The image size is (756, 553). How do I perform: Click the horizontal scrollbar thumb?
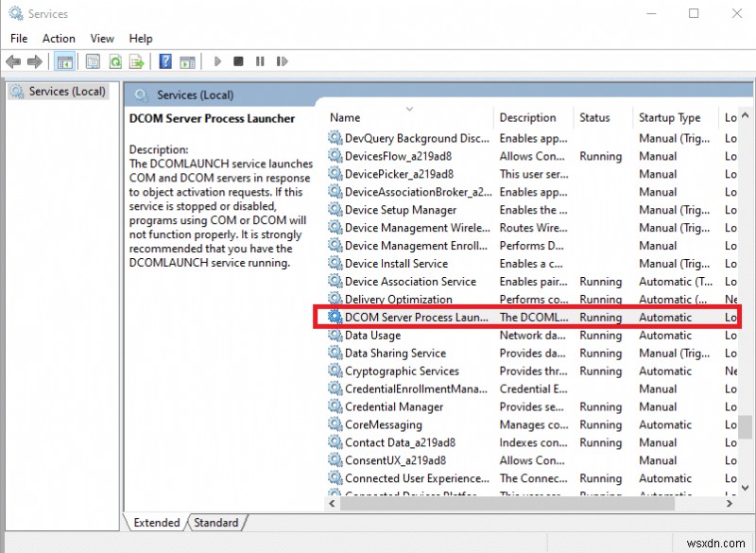tap(507, 503)
